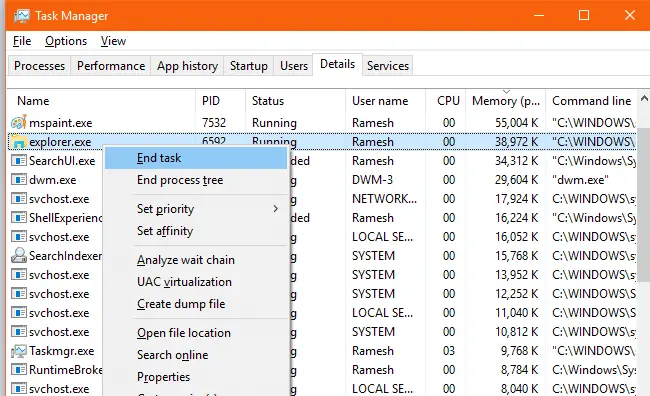This screenshot has height=396, width=650.
Task: Click the 8,784 K memory value
Action: [519, 370]
